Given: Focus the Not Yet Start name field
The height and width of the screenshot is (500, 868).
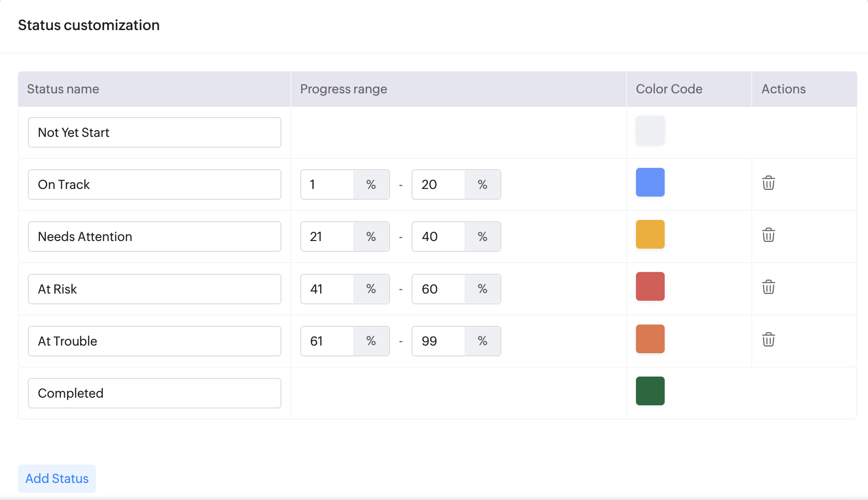Looking at the screenshot, I should [154, 132].
